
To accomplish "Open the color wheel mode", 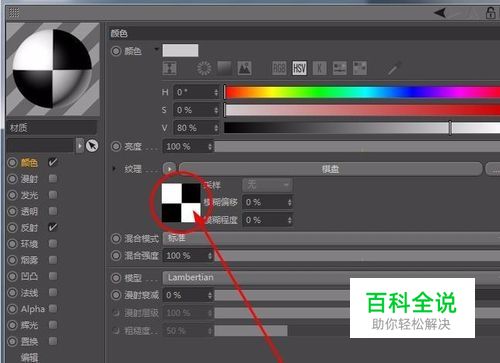I will [x=204, y=68].
